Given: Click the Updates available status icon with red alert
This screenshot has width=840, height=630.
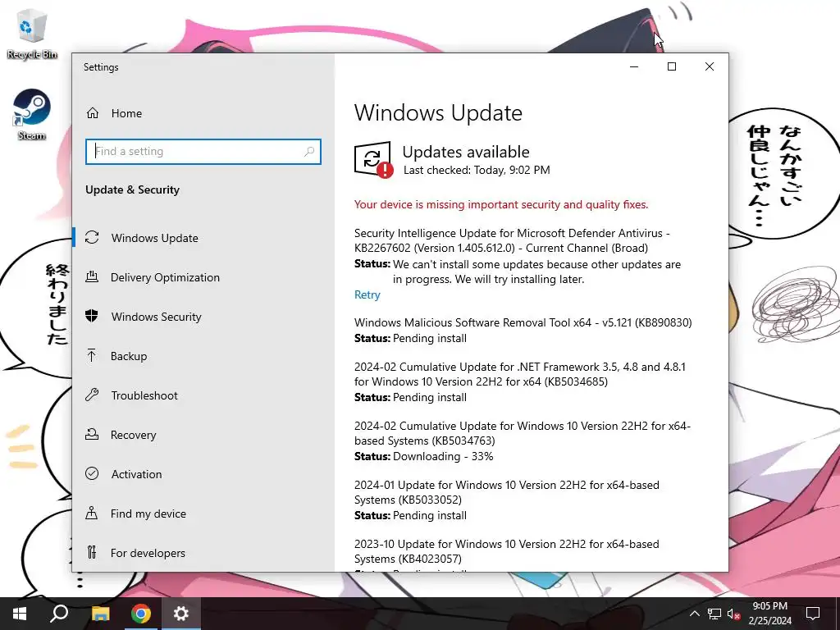Looking at the screenshot, I should pos(373,160).
